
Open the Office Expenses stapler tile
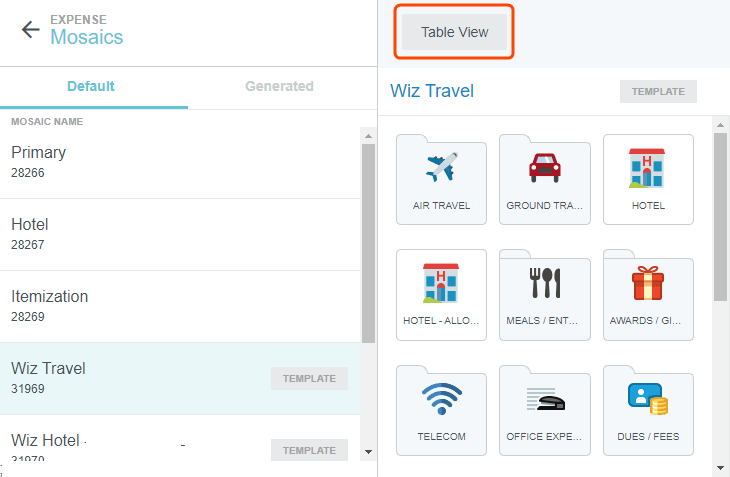click(x=544, y=409)
